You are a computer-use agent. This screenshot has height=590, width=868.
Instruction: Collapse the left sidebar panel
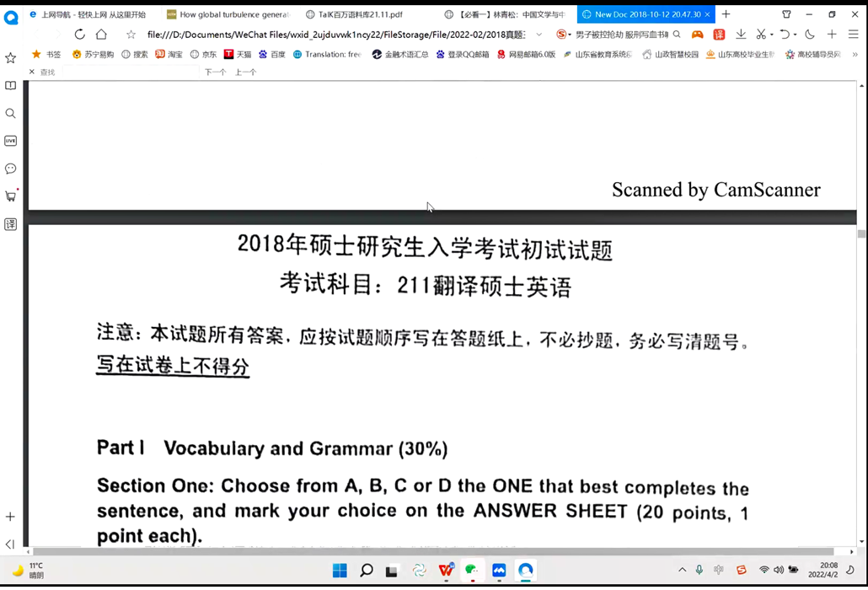[x=11, y=544]
